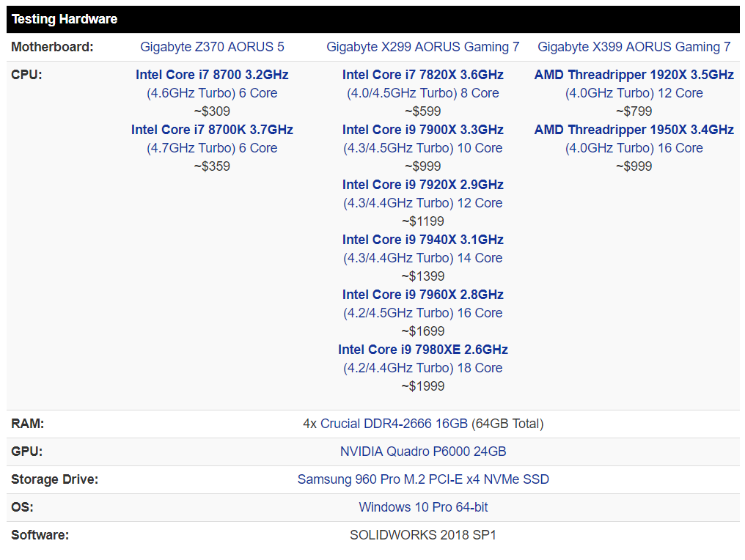This screenshot has height=560, width=745.
Task: Visit Intel Core i9 7960X 2.8GHz link
Action: pos(423,295)
